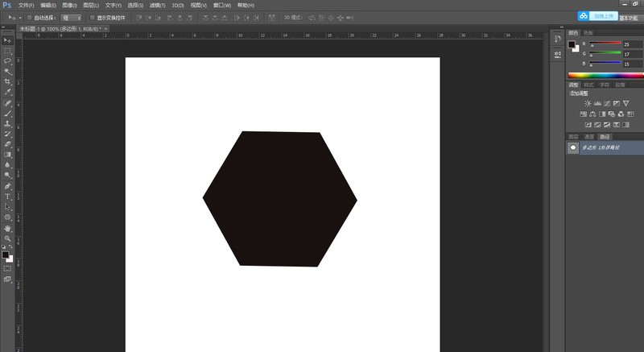Select the Move tool in the toolbox
Image resolution: width=644 pixels, height=352 pixels.
(7, 39)
